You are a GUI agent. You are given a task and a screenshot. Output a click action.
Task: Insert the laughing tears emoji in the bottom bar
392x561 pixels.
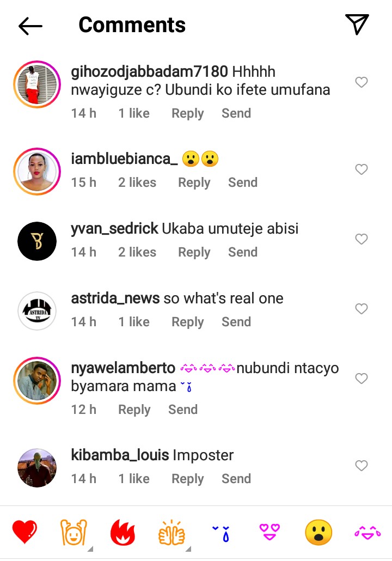click(x=367, y=532)
